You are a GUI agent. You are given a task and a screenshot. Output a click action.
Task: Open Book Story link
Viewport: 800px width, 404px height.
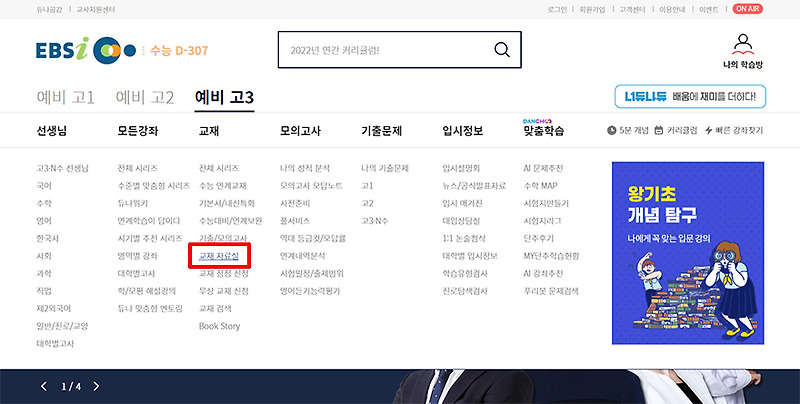click(x=219, y=326)
